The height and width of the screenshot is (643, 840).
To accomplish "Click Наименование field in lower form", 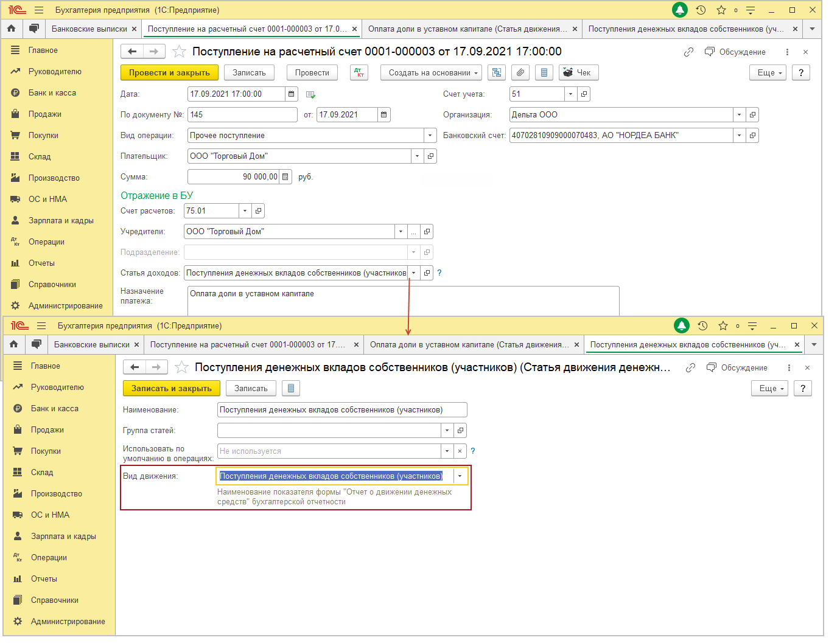I will tap(342, 409).
